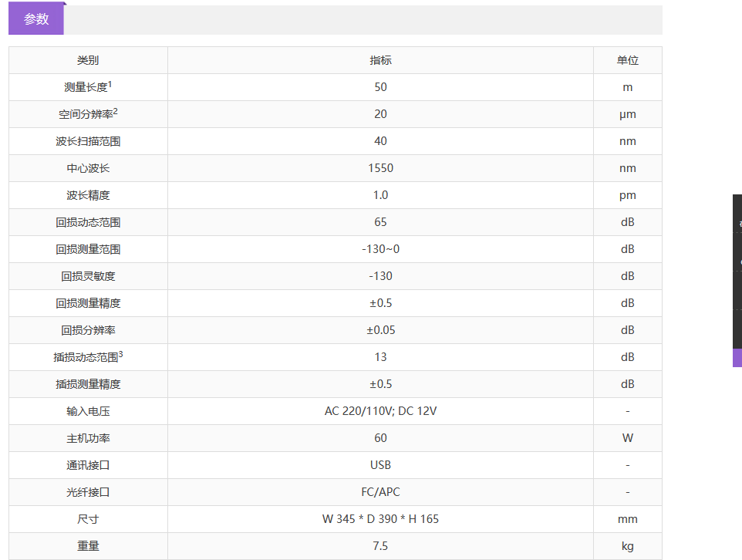Click the purple button on the floating sidebar
Image resolution: width=742 pixels, height=560 pixels.
[x=737, y=357]
